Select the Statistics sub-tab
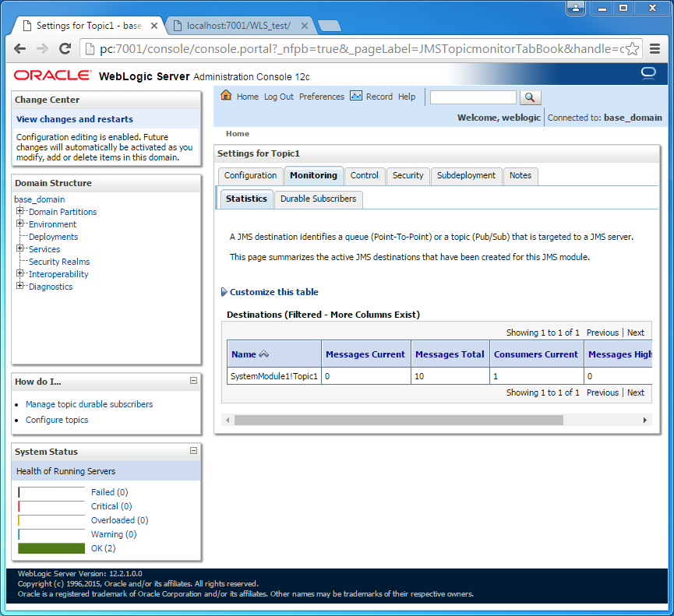Viewport: 674px width, 616px height. [x=246, y=199]
